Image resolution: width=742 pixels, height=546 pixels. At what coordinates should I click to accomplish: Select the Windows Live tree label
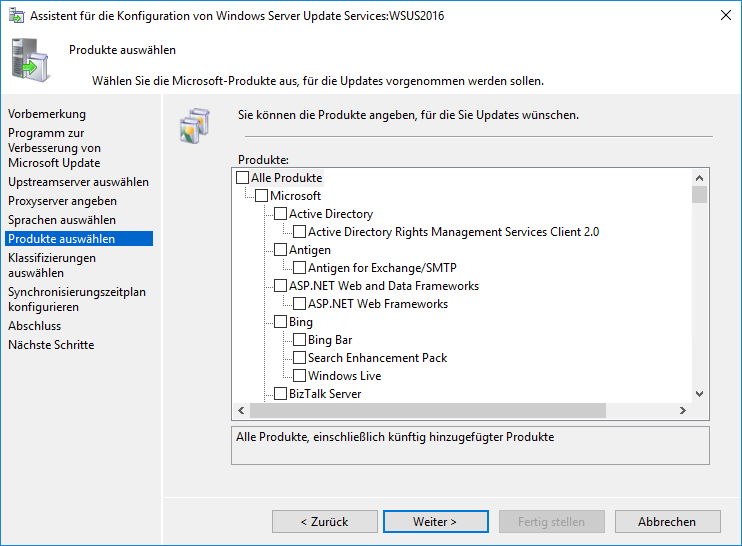[344, 375]
